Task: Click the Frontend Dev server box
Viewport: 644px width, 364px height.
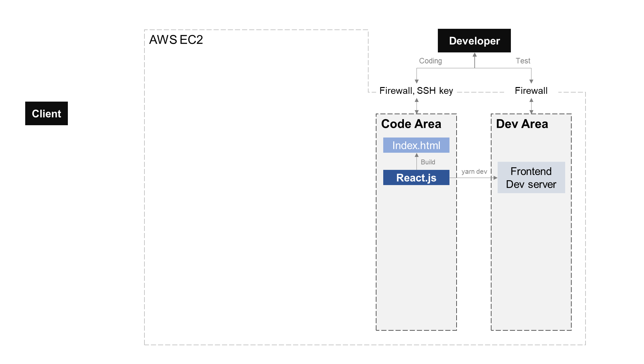Action: 531,178
